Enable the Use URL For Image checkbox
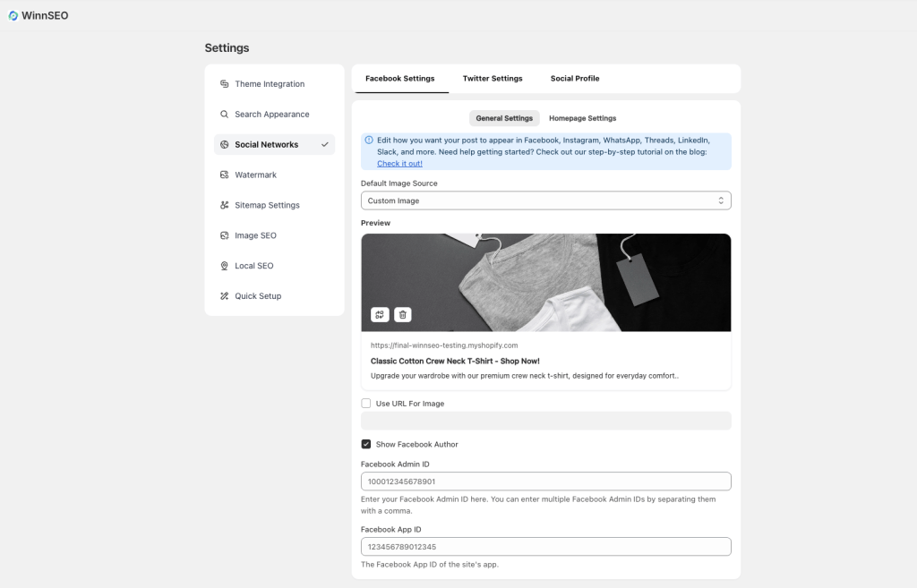Viewport: 917px width, 588px height. pos(366,404)
